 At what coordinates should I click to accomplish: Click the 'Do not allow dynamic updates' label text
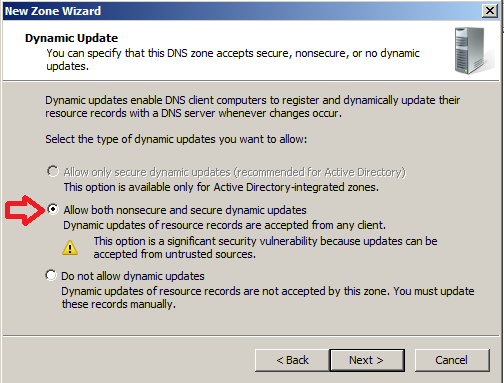[133, 276]
